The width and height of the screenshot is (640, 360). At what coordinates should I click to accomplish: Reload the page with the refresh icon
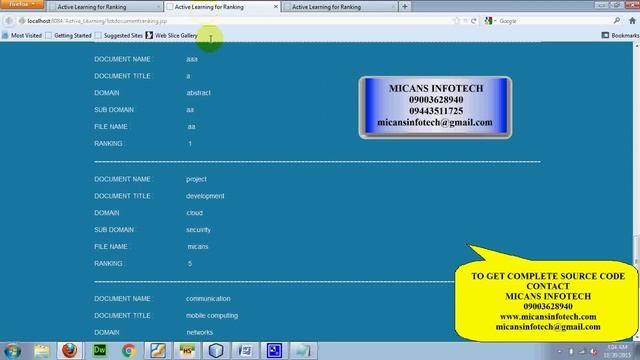[x=473, y=21]
